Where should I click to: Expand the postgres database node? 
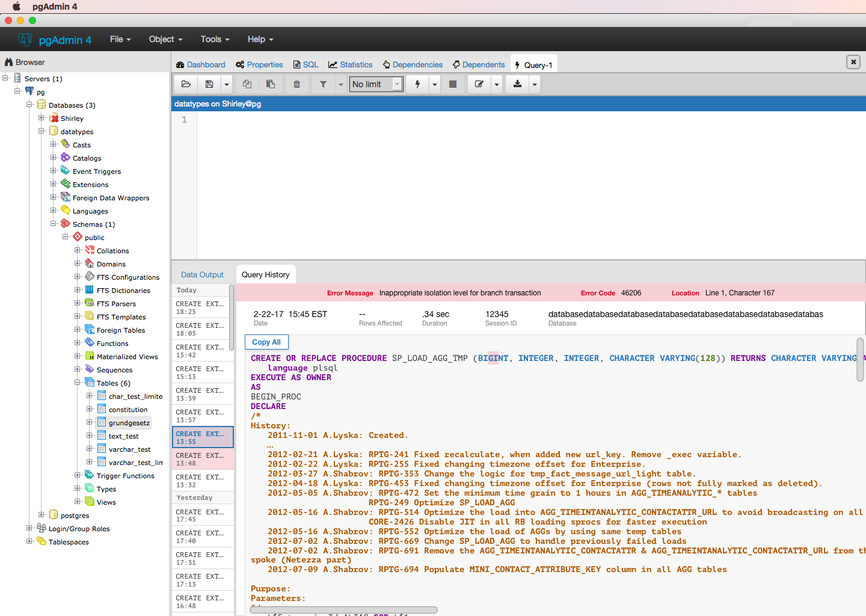click(x=41, y=515)
